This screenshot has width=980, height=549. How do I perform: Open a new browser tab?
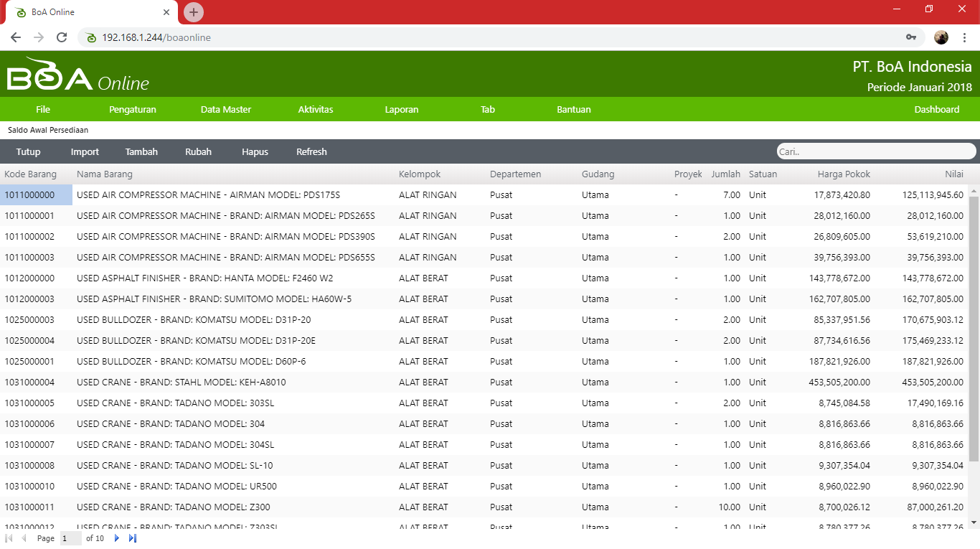pos(194,12)
